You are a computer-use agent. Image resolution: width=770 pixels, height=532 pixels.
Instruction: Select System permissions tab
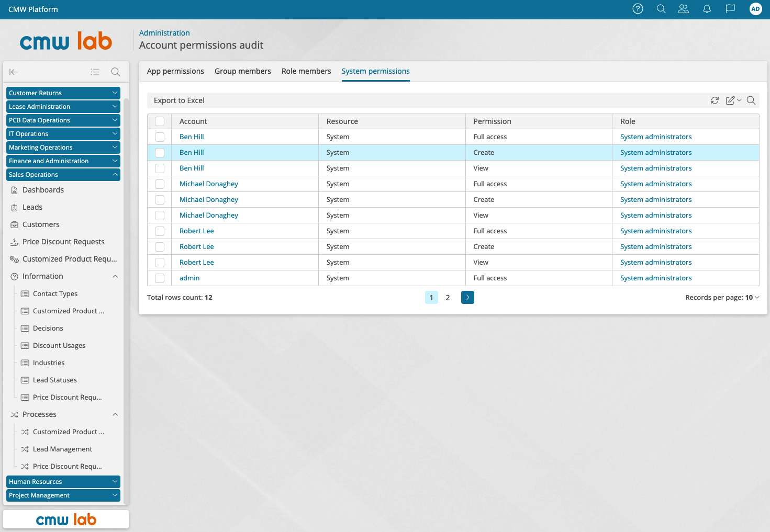[376, 71]
